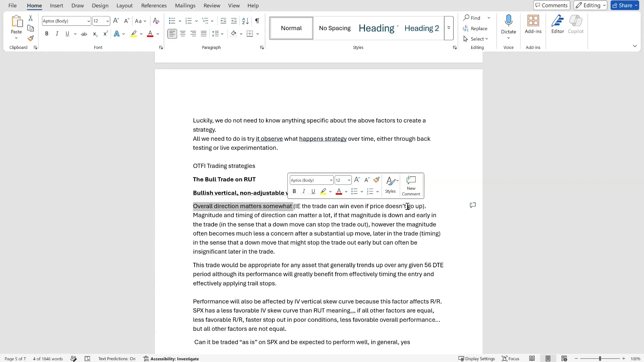Switch to the Review tab

(212, 6)
